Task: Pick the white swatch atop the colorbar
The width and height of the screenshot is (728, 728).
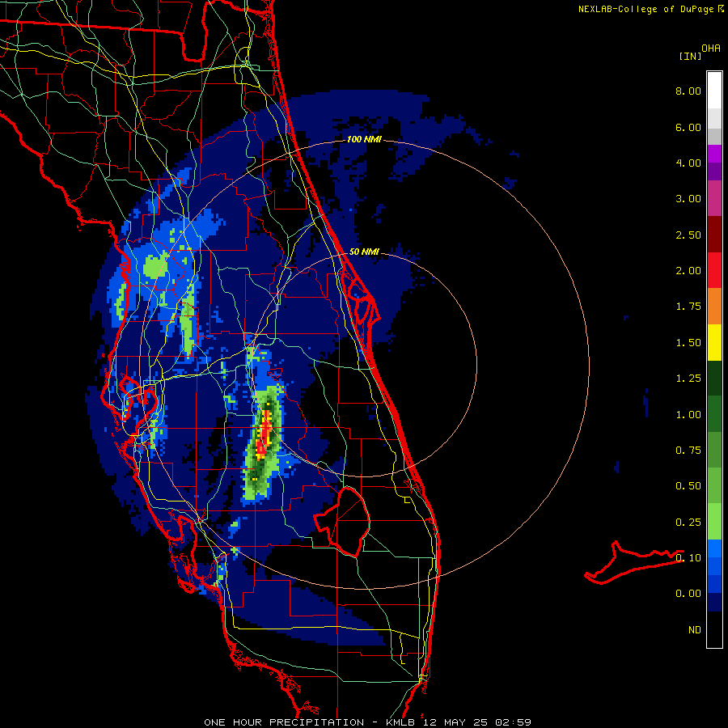Action: point(714,91)
